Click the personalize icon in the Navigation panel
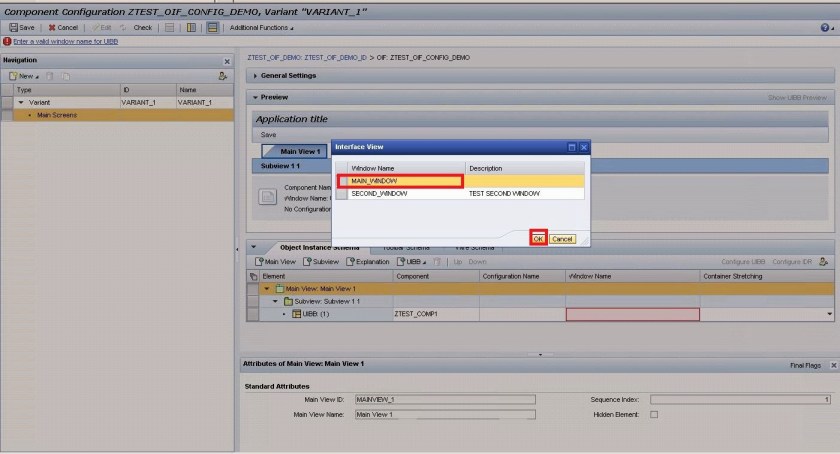 pos(223,76)
